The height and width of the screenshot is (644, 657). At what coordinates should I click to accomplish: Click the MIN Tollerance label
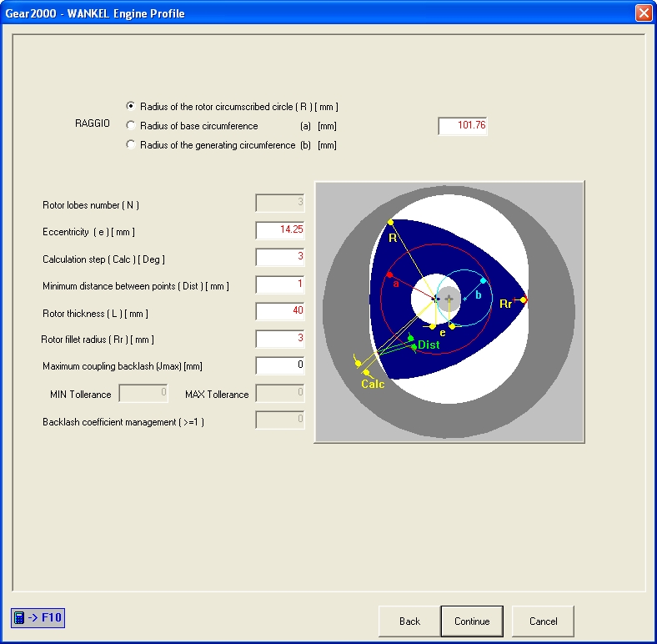(x=80, y=395)
